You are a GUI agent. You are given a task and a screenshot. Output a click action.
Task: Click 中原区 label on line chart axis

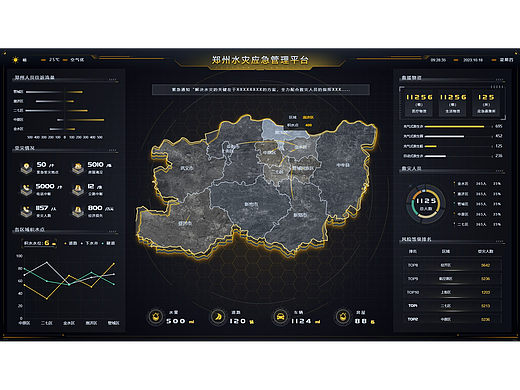click(x=24, y=323)
